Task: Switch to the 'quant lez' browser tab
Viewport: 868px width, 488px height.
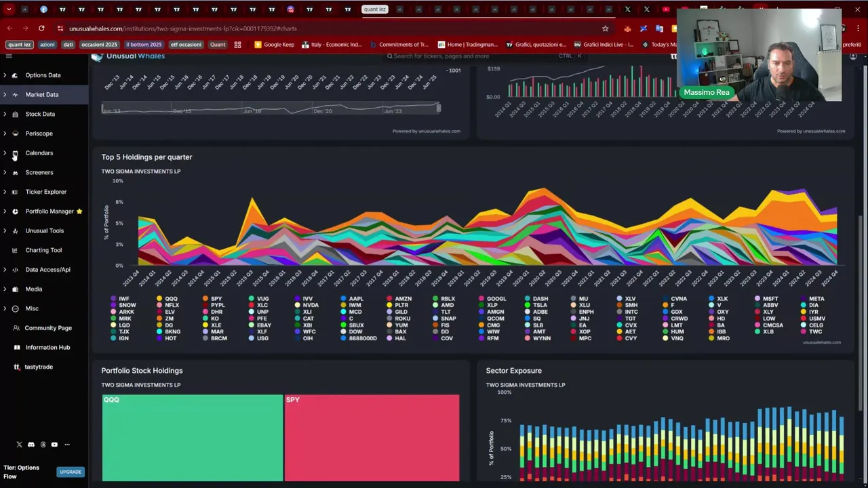Action: tap(374, 9)
